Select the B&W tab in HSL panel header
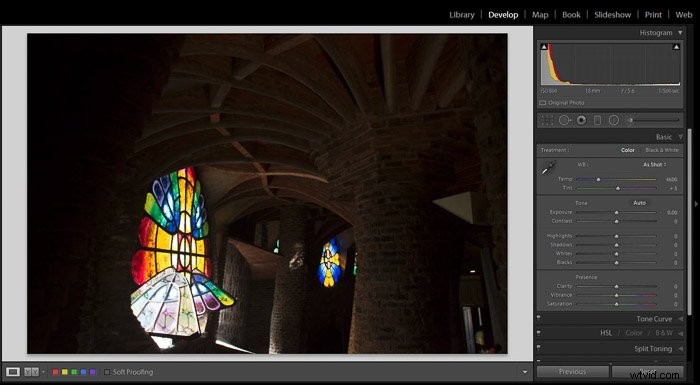The width and height of the screenshot is (700, 385). click(x=664, y=333)
